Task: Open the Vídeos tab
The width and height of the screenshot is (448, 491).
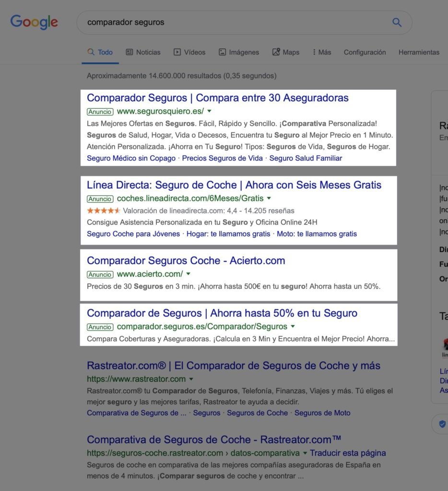Action: 189,52
